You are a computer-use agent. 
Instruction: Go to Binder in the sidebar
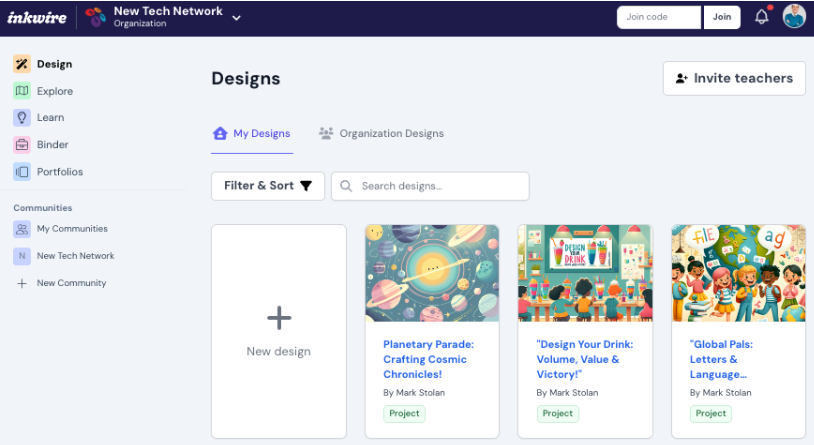pyautogui.click(x=52, y=145)
